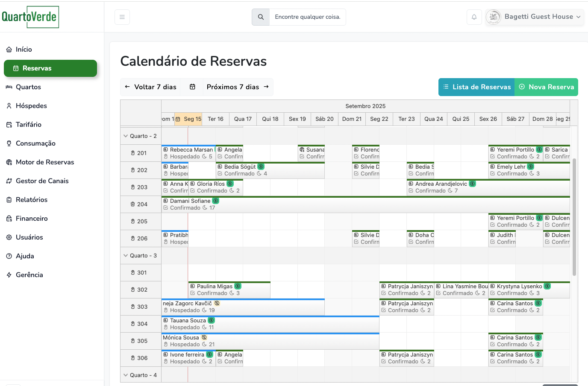588x386 pixels.
Task: Open Financeiro from the sidebar
Action: [32, 219]
